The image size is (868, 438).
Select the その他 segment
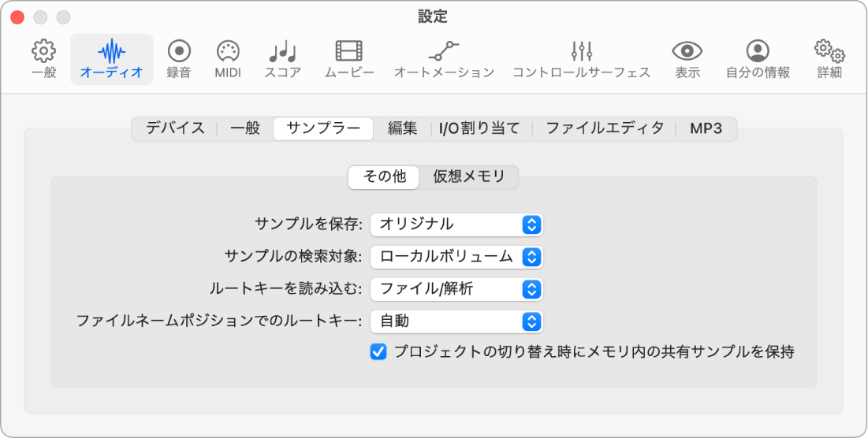(x=384, y=177)
